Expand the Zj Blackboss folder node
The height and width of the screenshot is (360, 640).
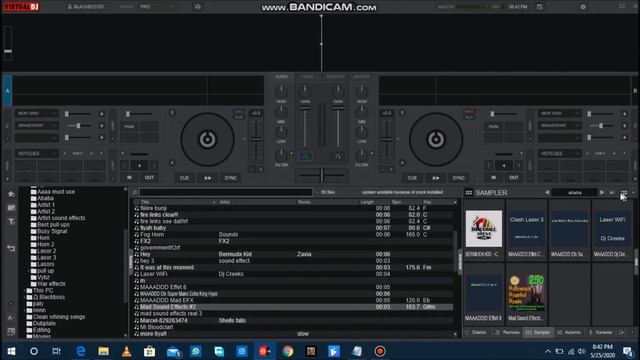(x=24, y=297)
